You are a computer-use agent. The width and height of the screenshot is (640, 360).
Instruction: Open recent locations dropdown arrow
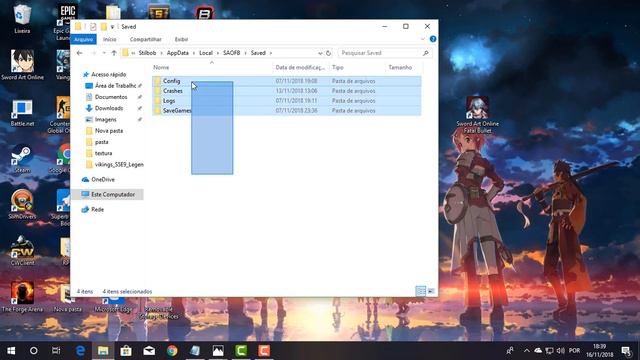104,53
